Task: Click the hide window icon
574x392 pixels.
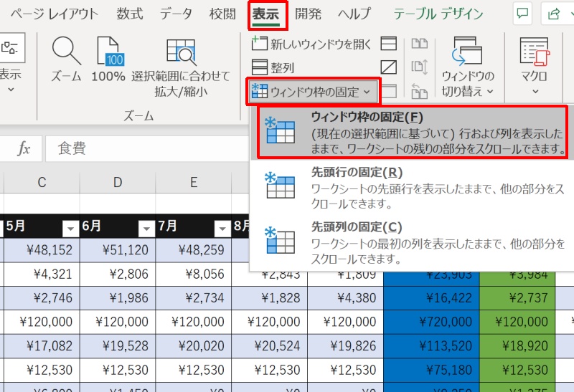Action: [388, 67]
